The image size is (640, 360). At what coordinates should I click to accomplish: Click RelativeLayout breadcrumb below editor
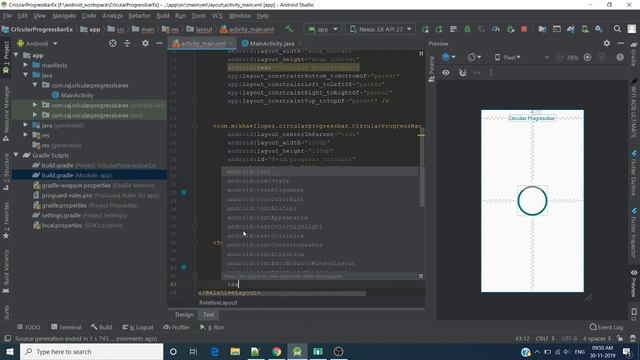point(218,303)
